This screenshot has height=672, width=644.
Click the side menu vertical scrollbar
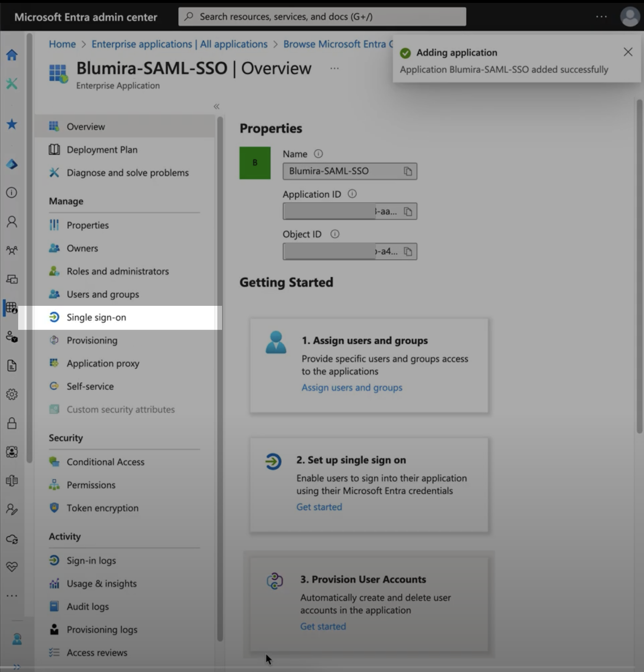click(x=220, y=379)
